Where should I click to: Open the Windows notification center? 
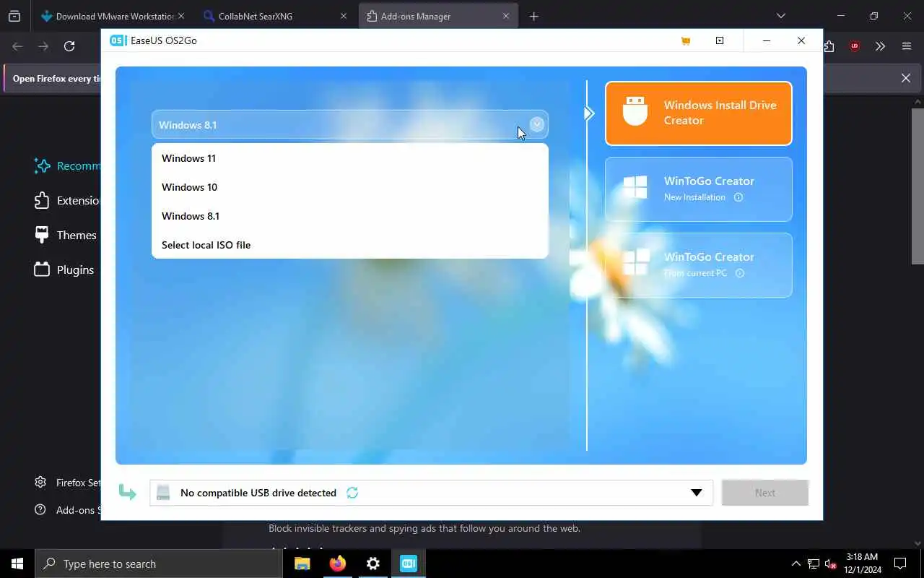(900, 564)
